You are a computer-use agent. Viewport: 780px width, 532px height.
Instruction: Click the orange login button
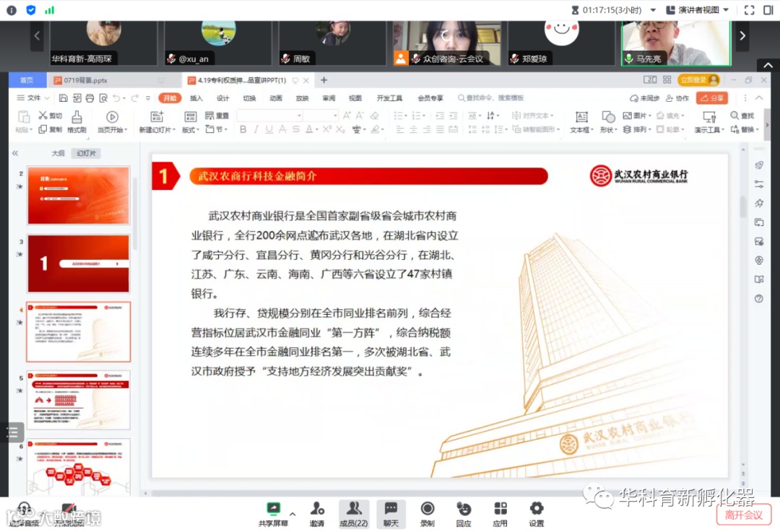698,79
